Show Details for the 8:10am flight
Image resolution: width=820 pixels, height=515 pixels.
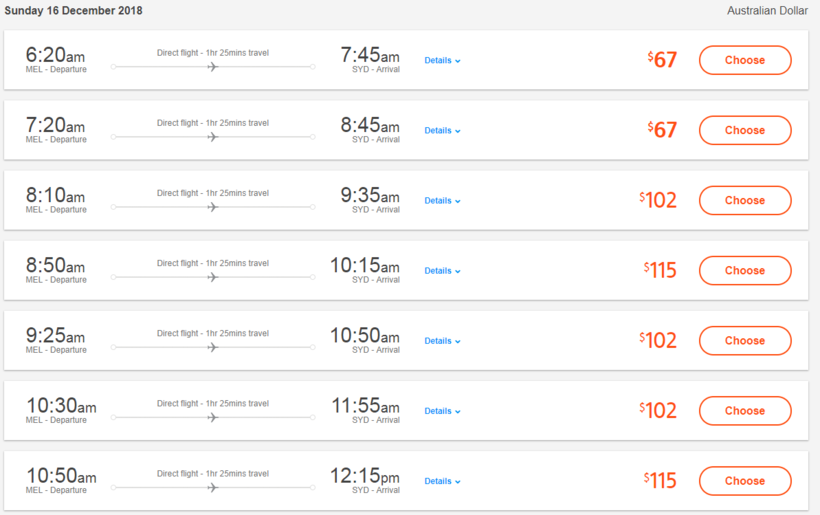click(x=442, y=201)
